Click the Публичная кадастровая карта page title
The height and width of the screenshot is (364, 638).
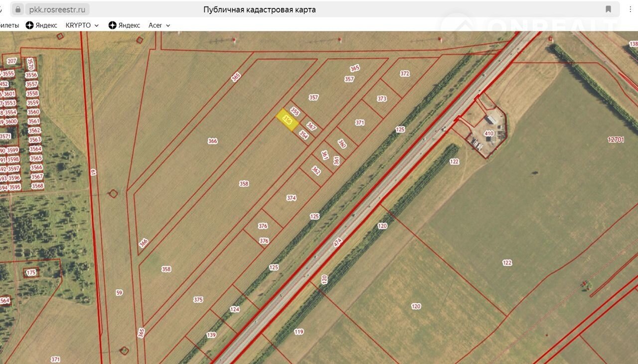[x=259, y=9]
